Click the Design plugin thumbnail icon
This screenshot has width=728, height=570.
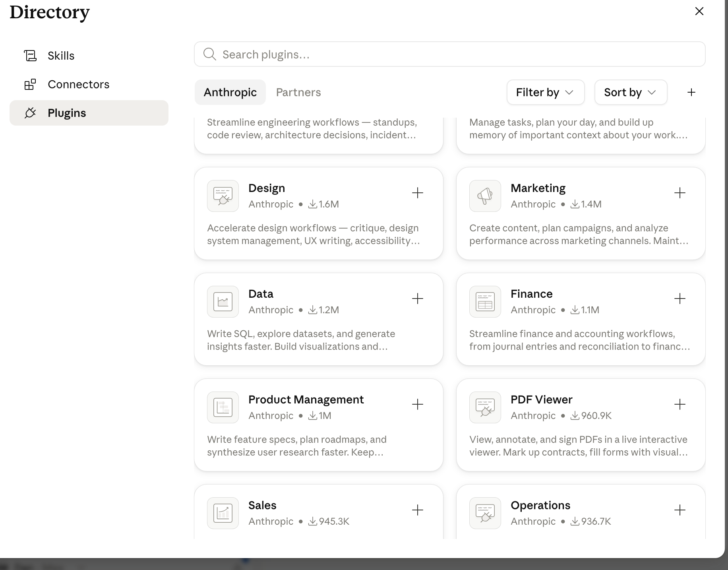tap(223, 196)
